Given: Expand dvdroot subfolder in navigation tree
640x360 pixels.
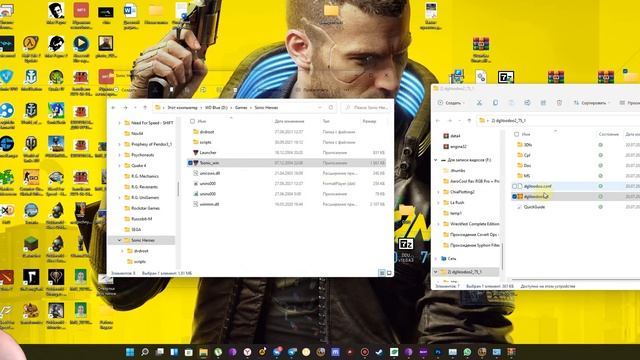Looking at the screenshot, I should [x=122, y=251].
